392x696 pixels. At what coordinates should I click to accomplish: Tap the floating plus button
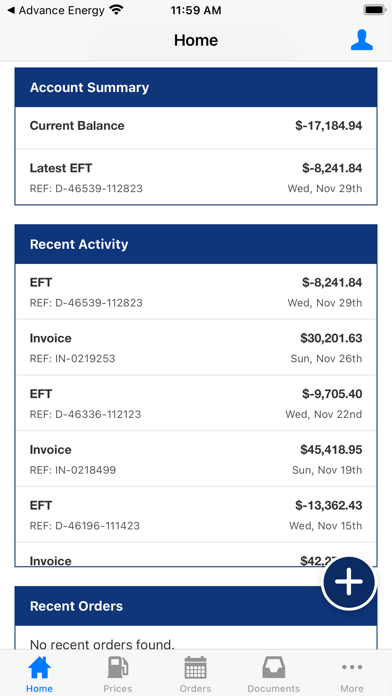tap(349, 583)
